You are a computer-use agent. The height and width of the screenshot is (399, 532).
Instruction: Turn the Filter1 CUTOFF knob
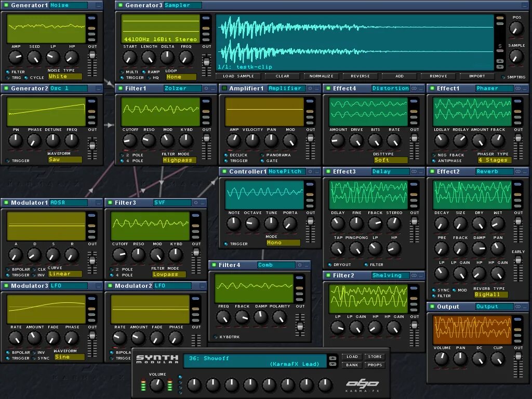(x=129, y=140)
